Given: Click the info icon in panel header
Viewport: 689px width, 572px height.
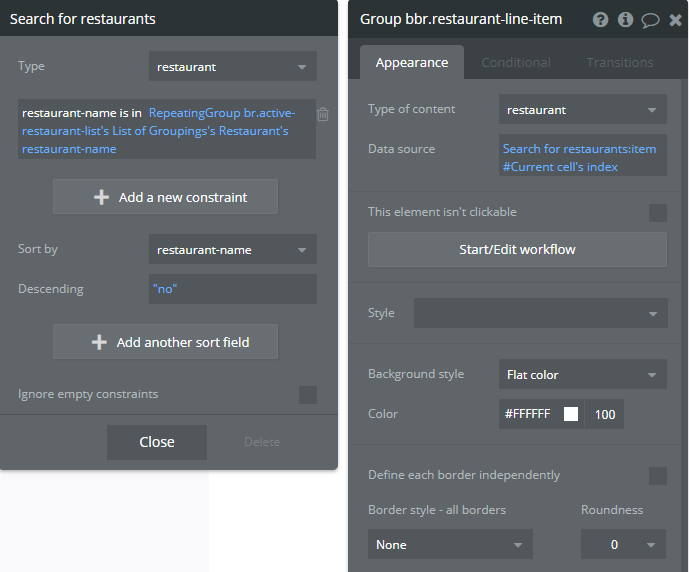Looking at the screenshot, I should point(626,19).
